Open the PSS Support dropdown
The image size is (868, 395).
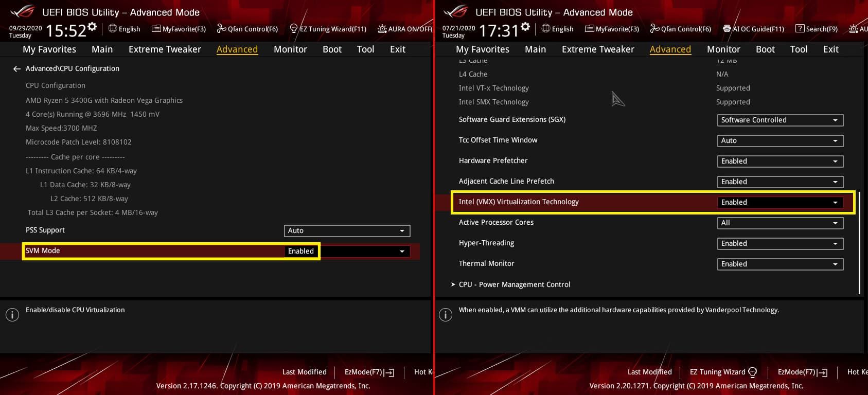(347, 230)
